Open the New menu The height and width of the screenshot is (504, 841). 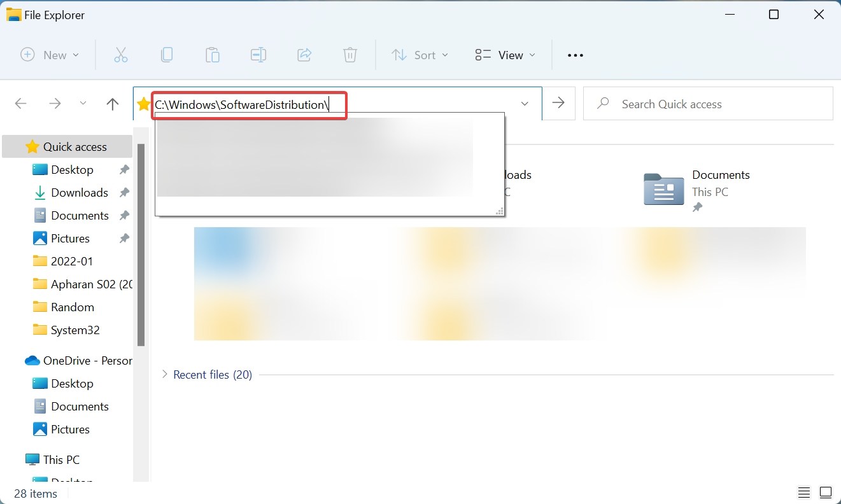click(50, 55)
